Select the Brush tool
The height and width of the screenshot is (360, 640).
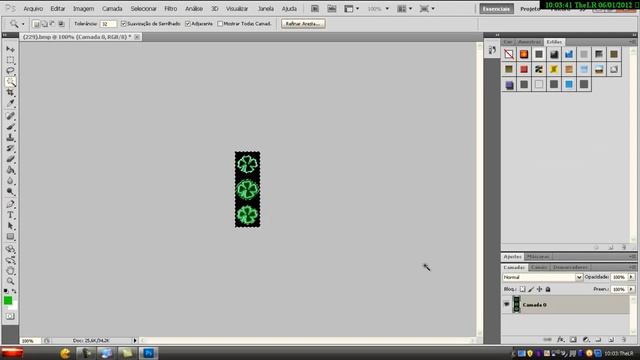(x=10, y=127)
